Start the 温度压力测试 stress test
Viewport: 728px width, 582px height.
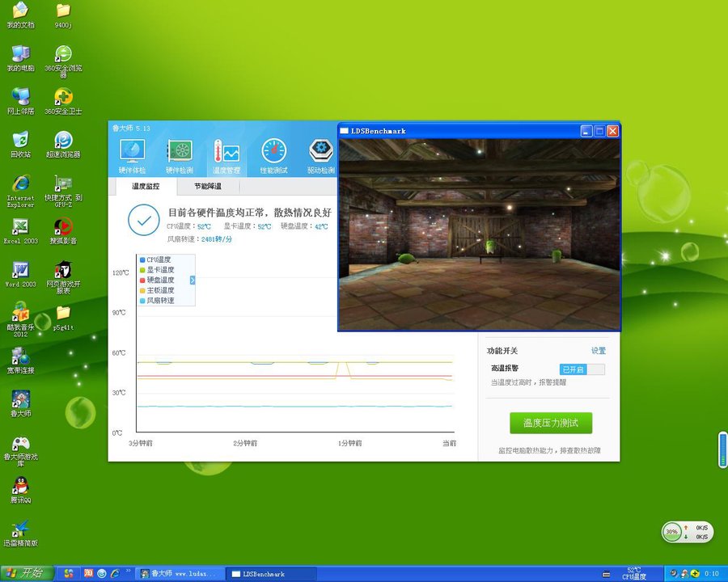pyautogui.click(x=550, y=423)
